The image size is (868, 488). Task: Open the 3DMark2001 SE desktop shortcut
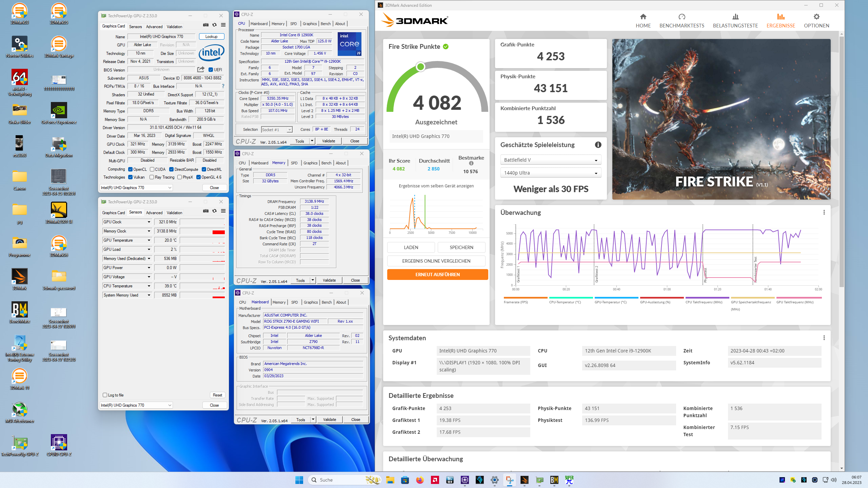point(59,213)
